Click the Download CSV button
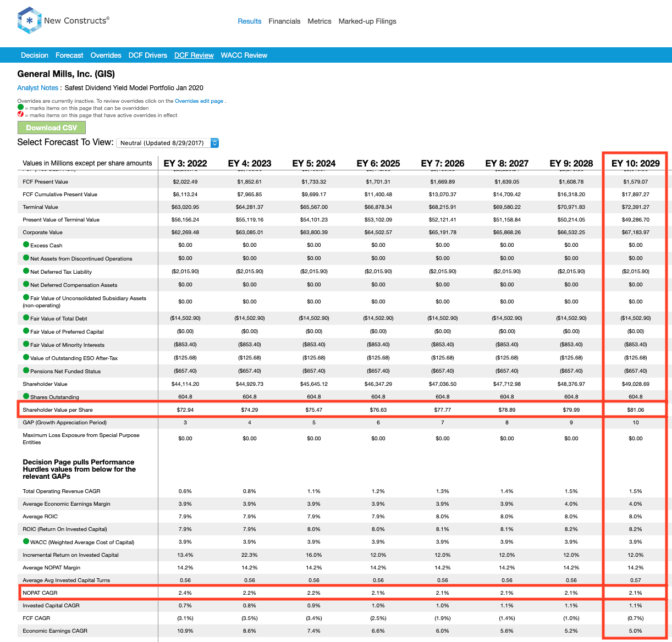Image resolution: width=672 pixels, height=642 pixels. pyautogui.click(x=52, y=128)
